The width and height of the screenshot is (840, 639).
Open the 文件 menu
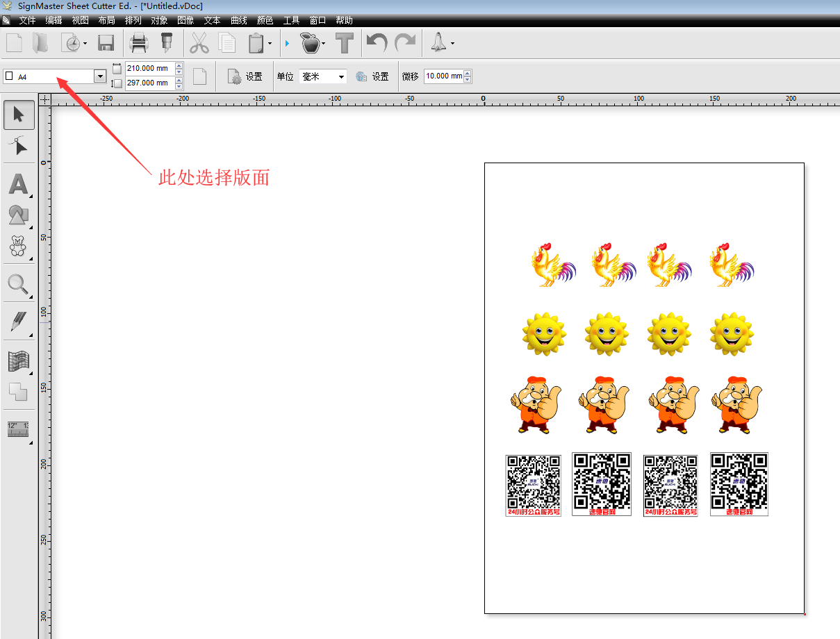27,21
